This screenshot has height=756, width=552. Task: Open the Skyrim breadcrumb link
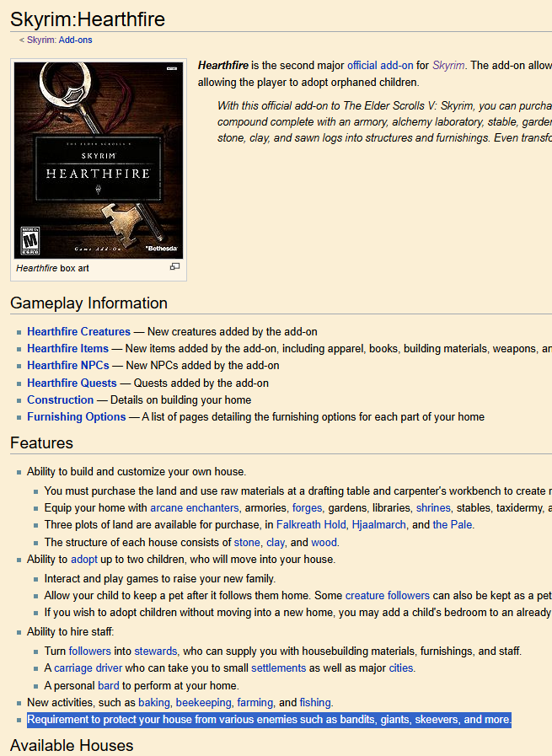point(41,40)
